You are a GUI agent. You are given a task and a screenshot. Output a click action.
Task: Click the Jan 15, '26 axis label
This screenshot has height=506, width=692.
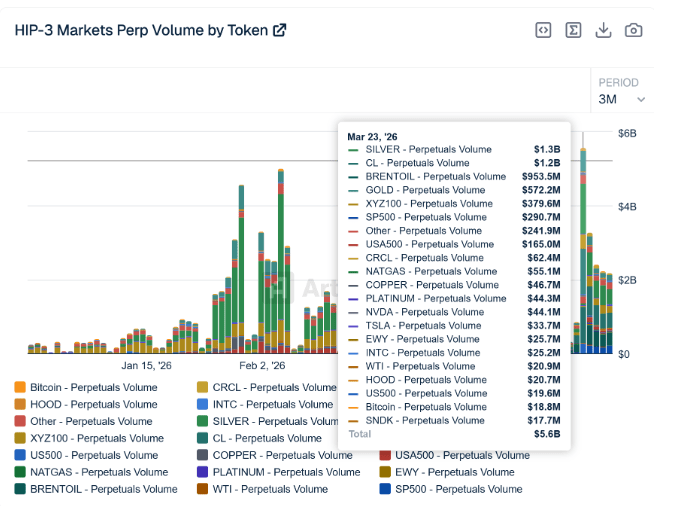coord(146,366)
